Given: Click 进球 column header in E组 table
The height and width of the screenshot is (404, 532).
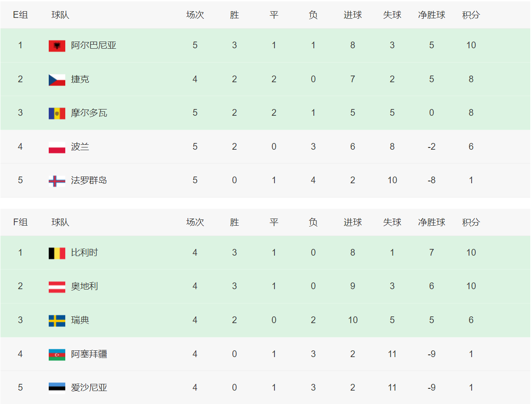Looking at the screenshot, I should 353,15.
